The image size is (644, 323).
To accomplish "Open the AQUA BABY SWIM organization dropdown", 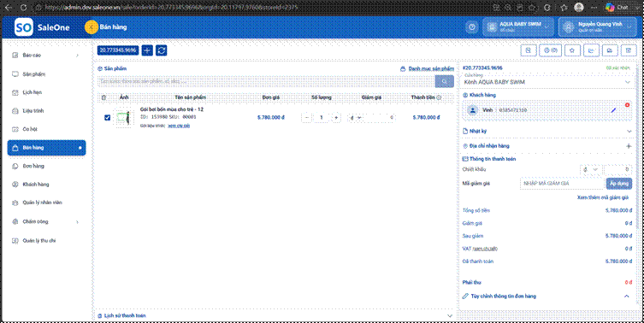I will tap(519, 27).
